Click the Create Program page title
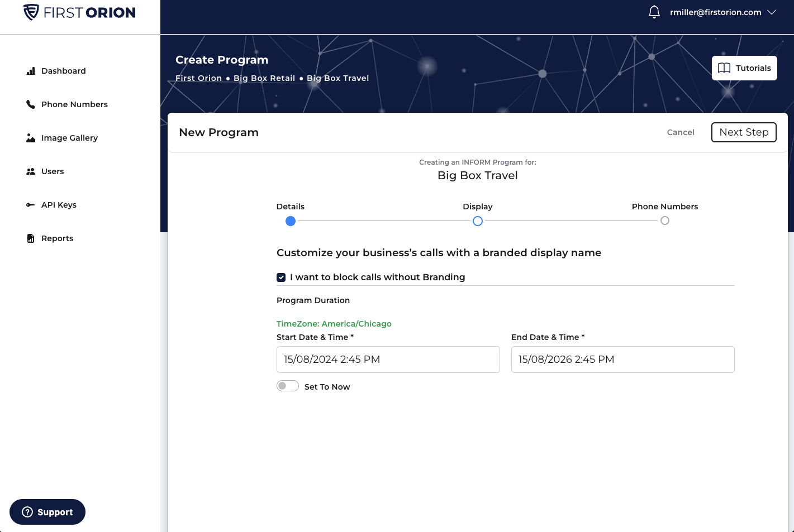Viewport: 794px width, 532px height. (222, 60)
